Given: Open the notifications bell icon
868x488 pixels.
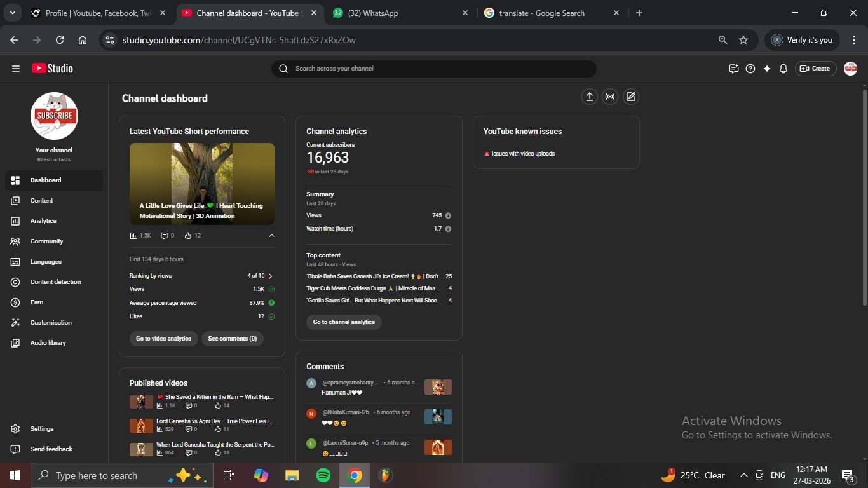Looking at the screenshot, I should (x=783, y=69).
